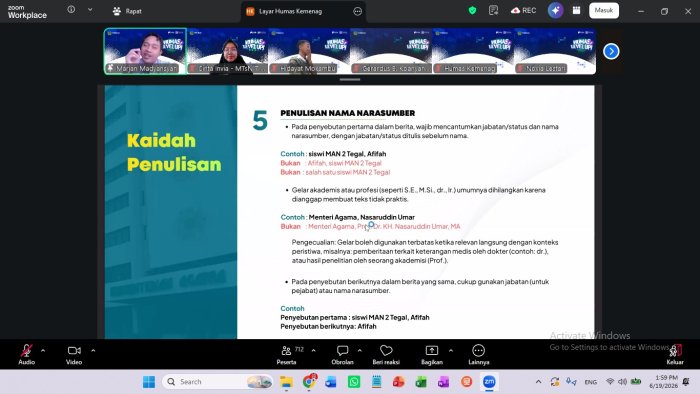Click heading PENULISAN NAMA NARASUMBER on slide
This screenshot has height=394, width=700.
point(348,113)
